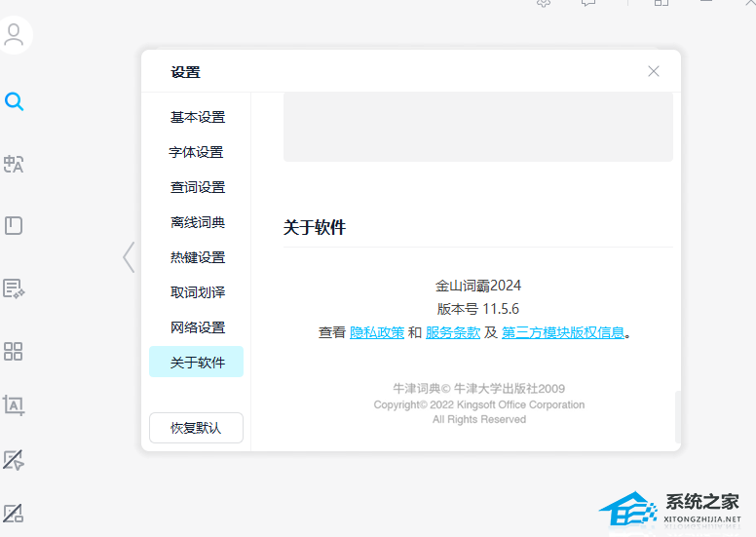Click the 牛津词典© 牛津大学出版社2009 text
The image size is (756, 537).
(x=478, y=389)
